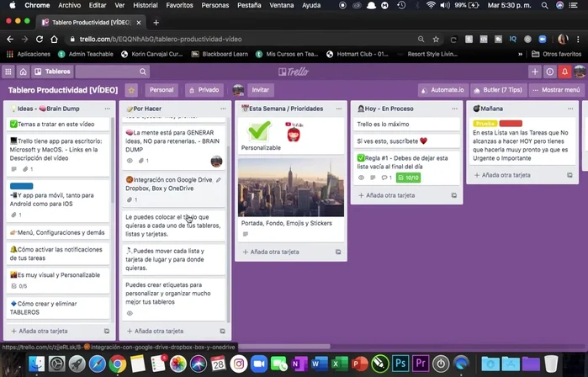This screenshot has height=377, width=588.
Task: Open the New York skyline cover card
Action: pyautogui.click(x=291, y=200)
